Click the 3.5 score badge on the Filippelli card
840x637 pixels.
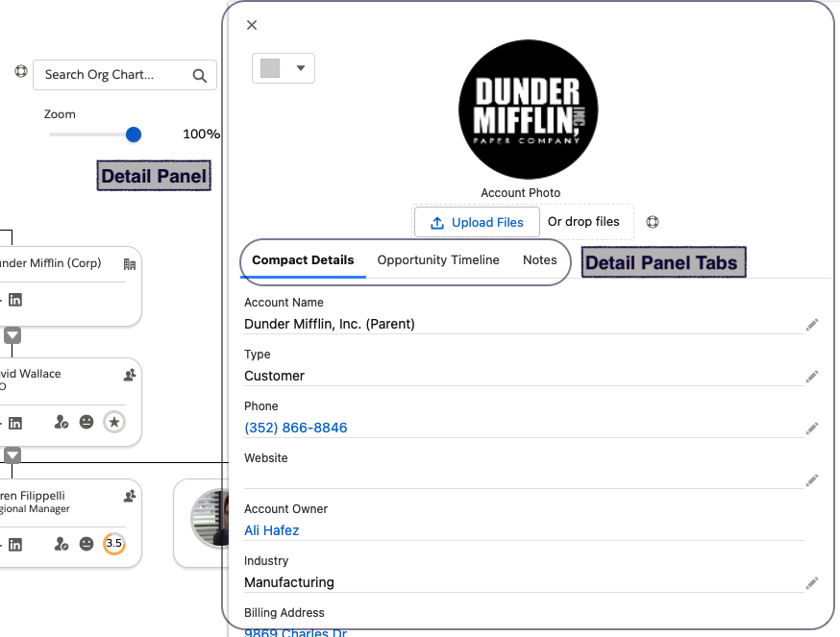click(x=114, y=543)
